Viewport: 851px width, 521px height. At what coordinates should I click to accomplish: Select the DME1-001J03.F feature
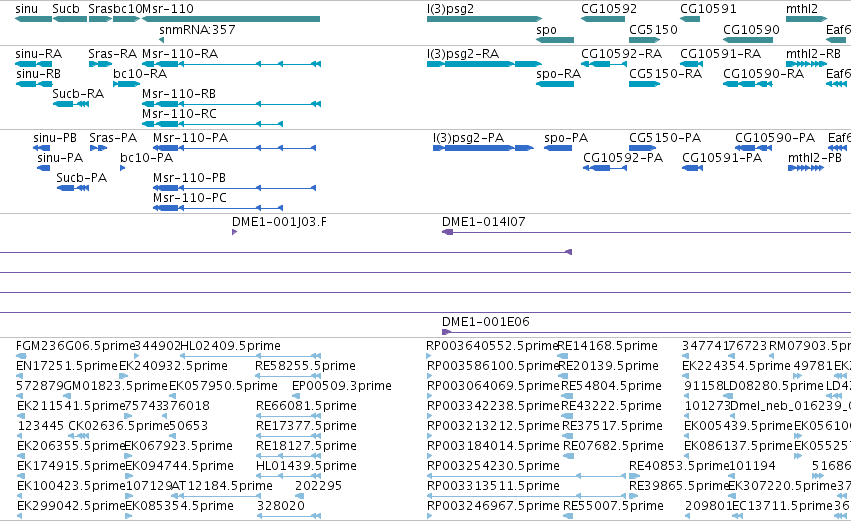[x=234, y=232]
